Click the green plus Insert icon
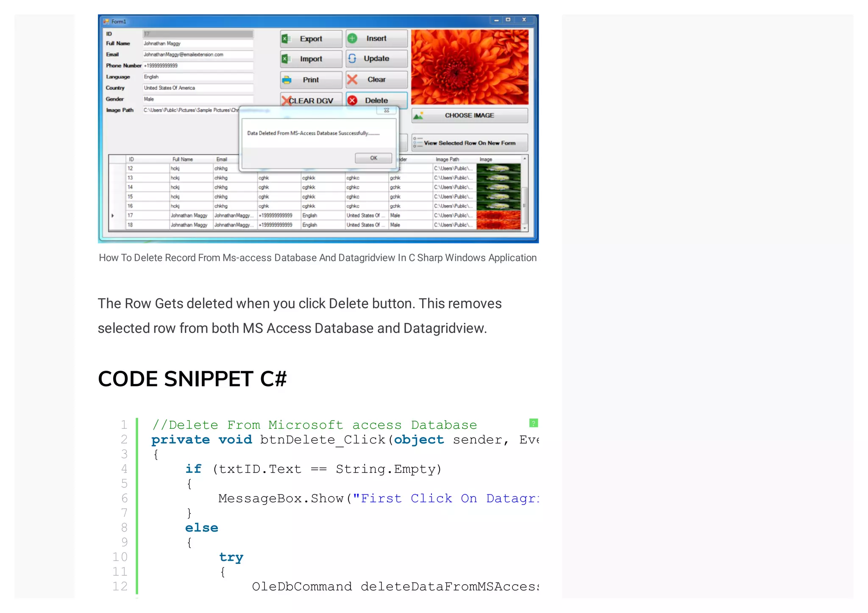This screenshot has width=868, height=613. [352, 39]
